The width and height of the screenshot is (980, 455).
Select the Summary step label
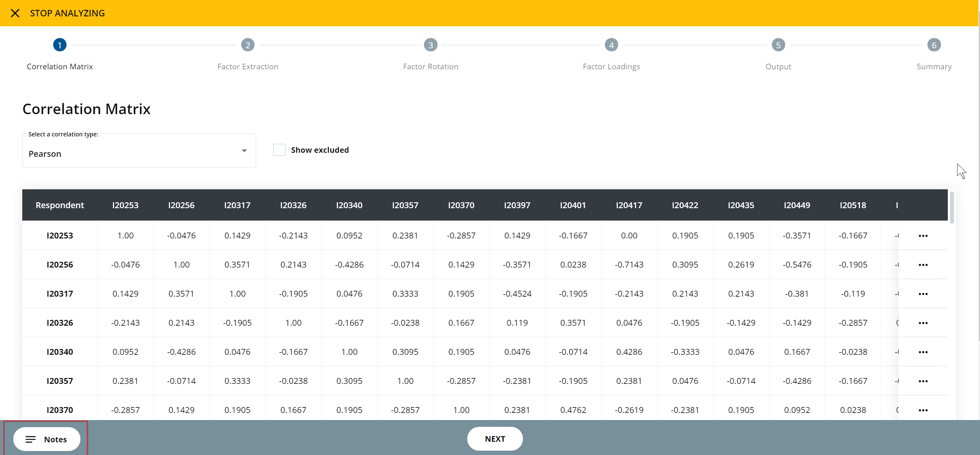934,67
